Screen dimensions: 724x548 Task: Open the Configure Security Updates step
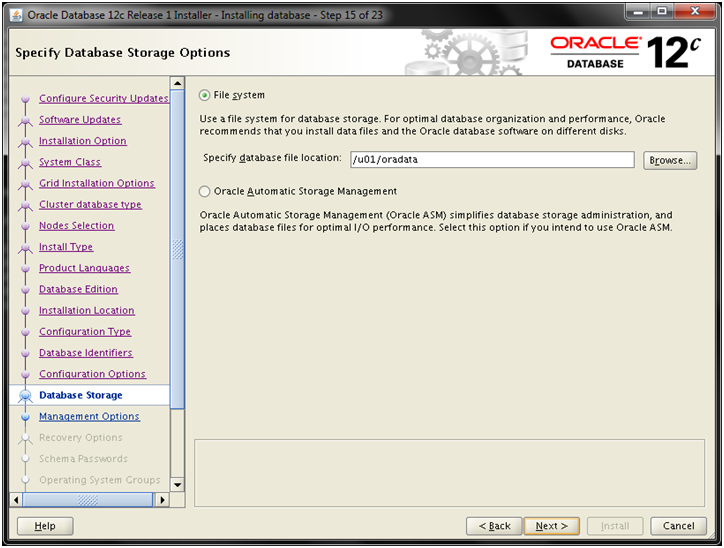pos(104,98)
